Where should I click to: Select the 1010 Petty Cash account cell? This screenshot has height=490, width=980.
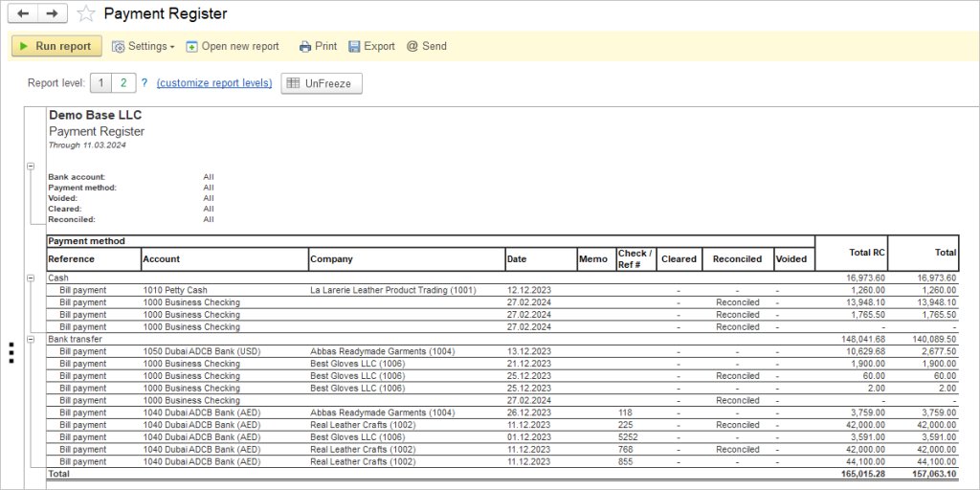coord(175,290)
